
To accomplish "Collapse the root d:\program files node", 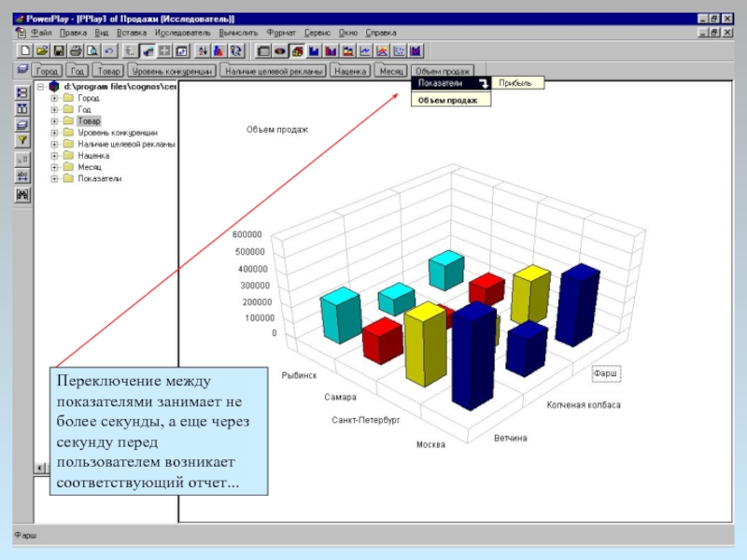I will point(41,87).
